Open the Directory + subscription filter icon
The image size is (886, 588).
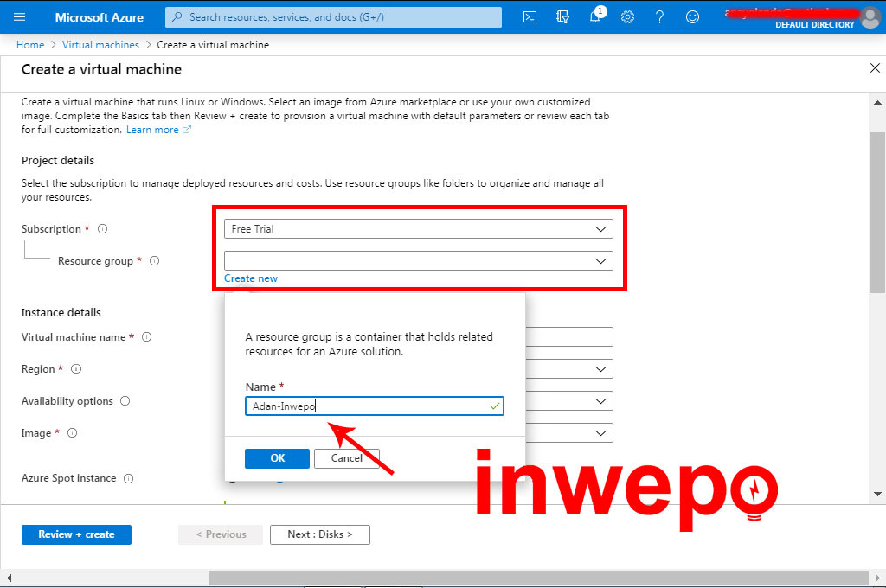(x=562, y=17)
